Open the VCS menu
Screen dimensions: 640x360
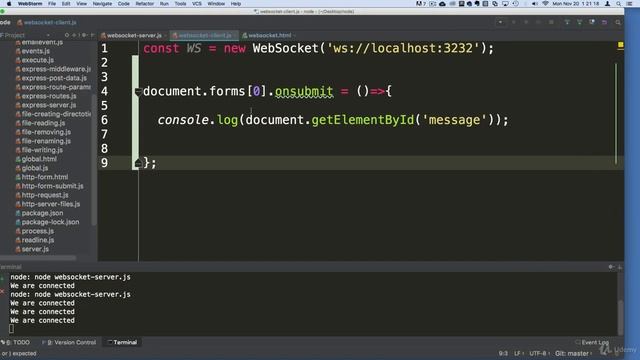[x=197, y=4]
